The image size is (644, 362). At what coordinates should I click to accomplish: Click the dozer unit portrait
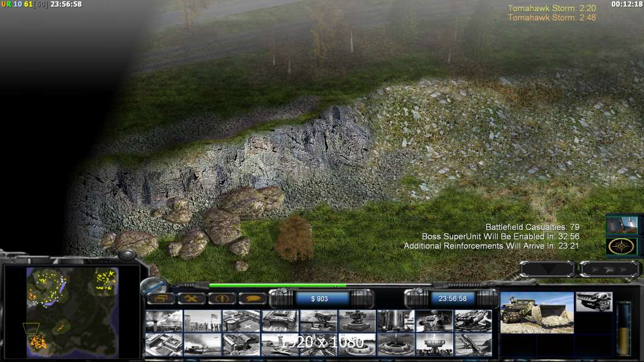click(537, 313)
